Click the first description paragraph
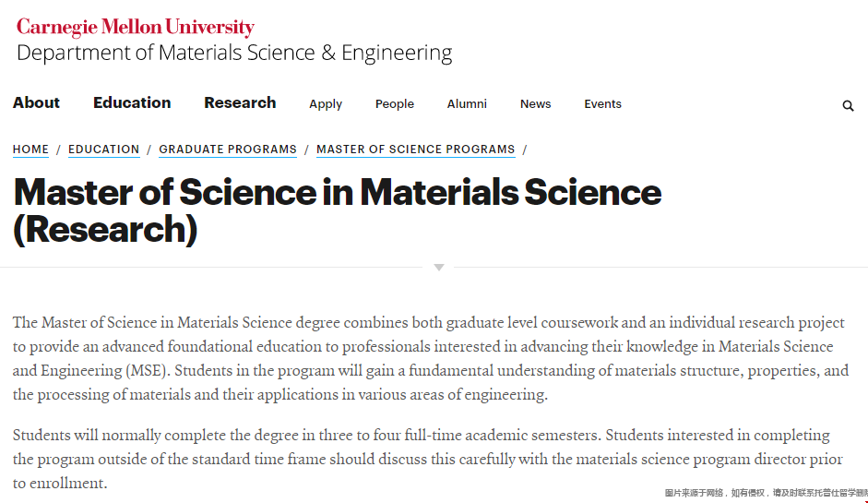This screenshot has height=503, width=868. (x=431, y=358)
